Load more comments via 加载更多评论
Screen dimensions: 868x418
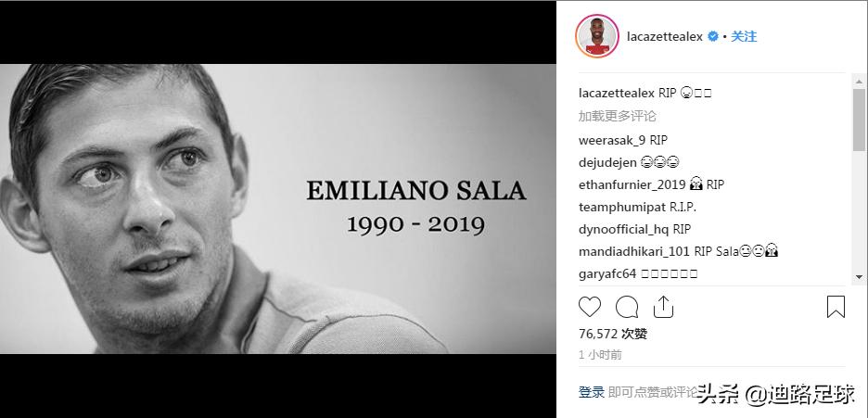[x=618, y=116]
